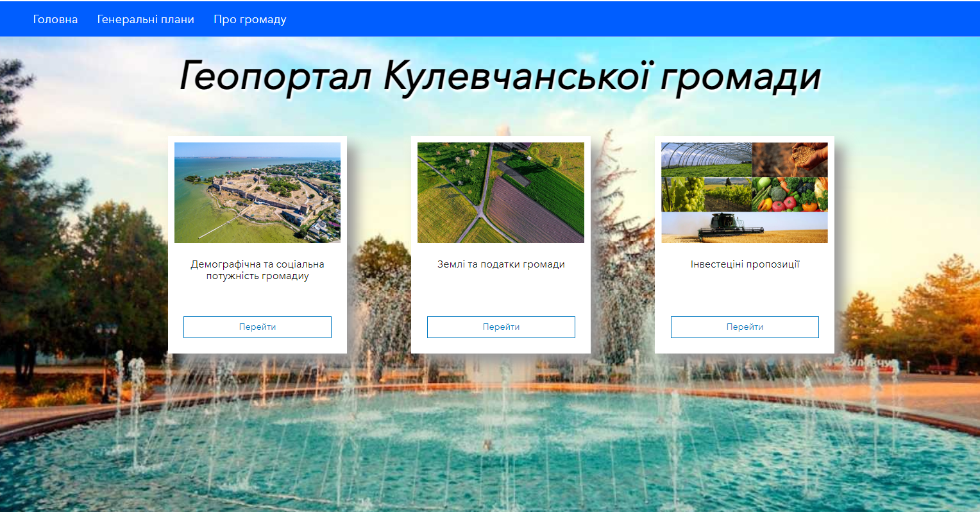Click Перейти under Землі та податки громади
This screenshot has width=980, height=512.
[x=501, y=327]
